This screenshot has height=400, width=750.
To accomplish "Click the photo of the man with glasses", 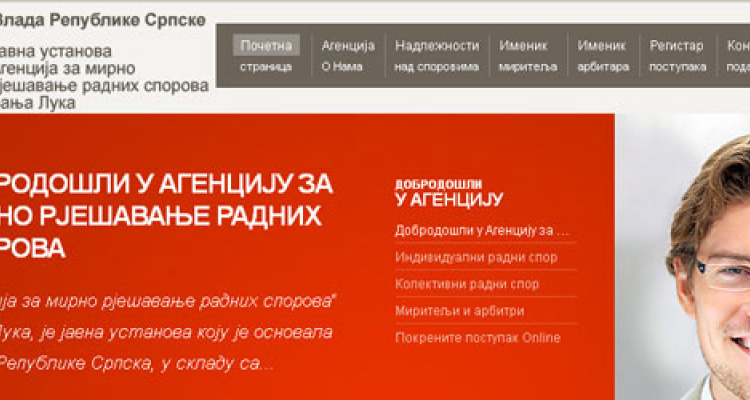I will tap(683, 257).
